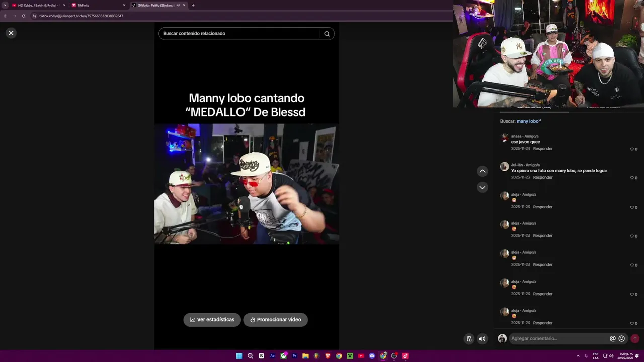
Task: Open the notifications bell in system tray
Action: point(637,356)
